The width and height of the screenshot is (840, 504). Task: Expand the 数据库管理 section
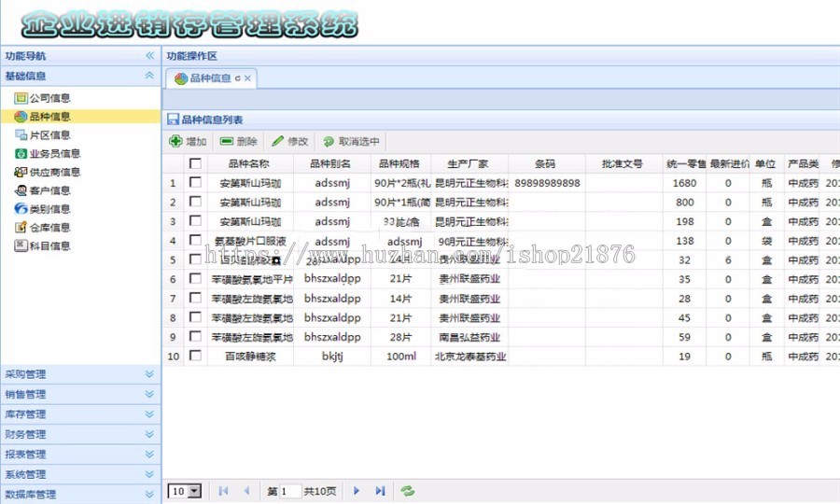[149, 494]
